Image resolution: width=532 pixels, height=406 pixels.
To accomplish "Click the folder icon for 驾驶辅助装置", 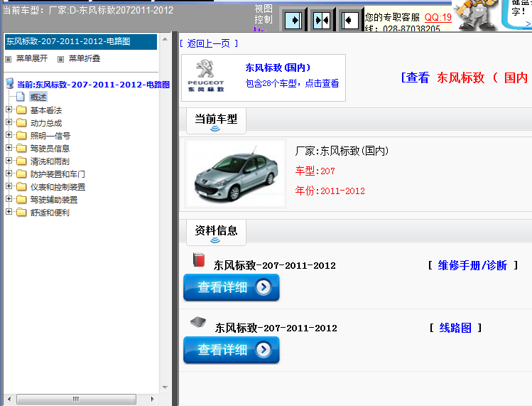I will (x=21, y=199).
